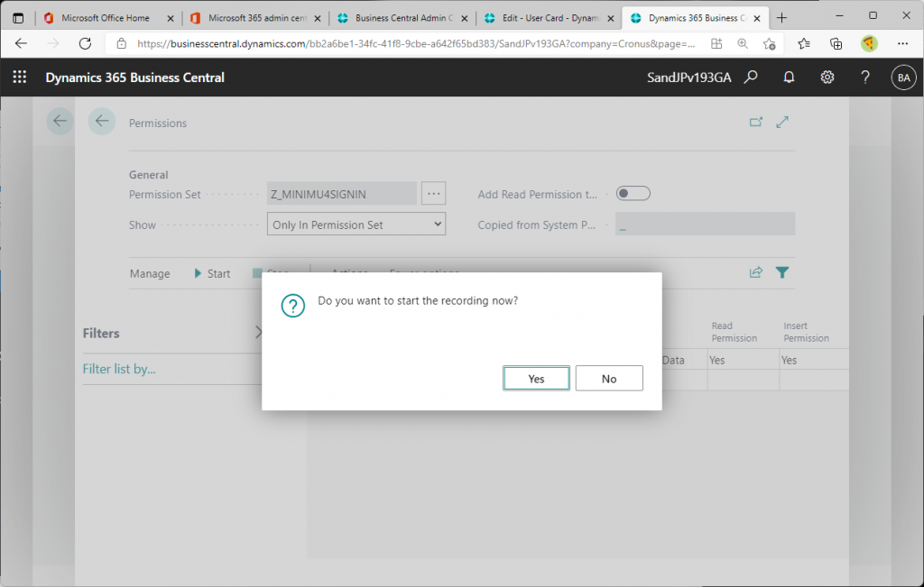View site information lock icon
924x587 pixels.
point(122,43)
